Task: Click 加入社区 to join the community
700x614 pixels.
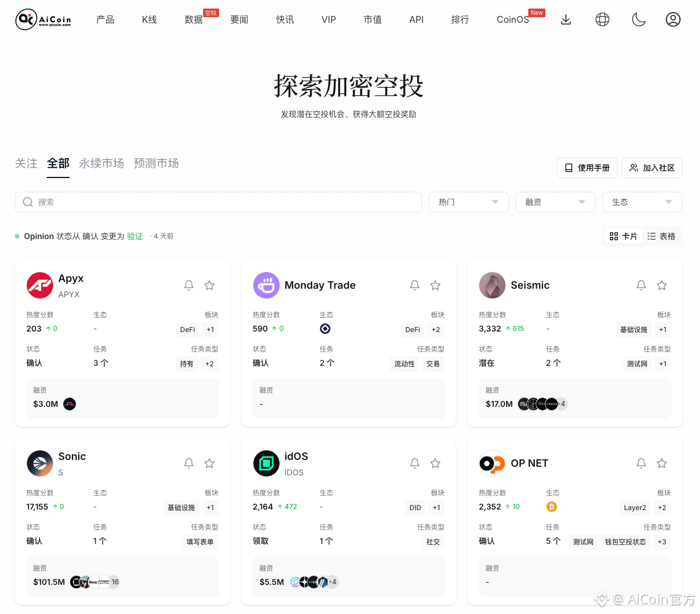Action: 652,168
